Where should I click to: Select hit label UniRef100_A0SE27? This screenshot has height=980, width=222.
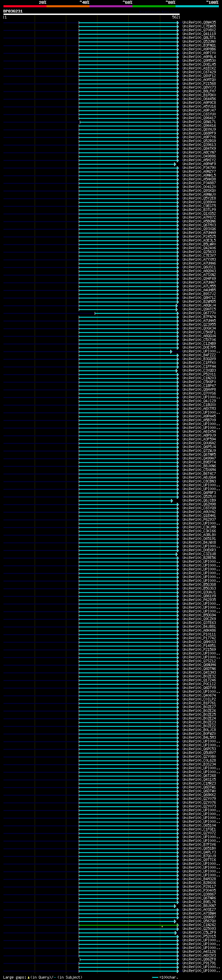[199, 909]
